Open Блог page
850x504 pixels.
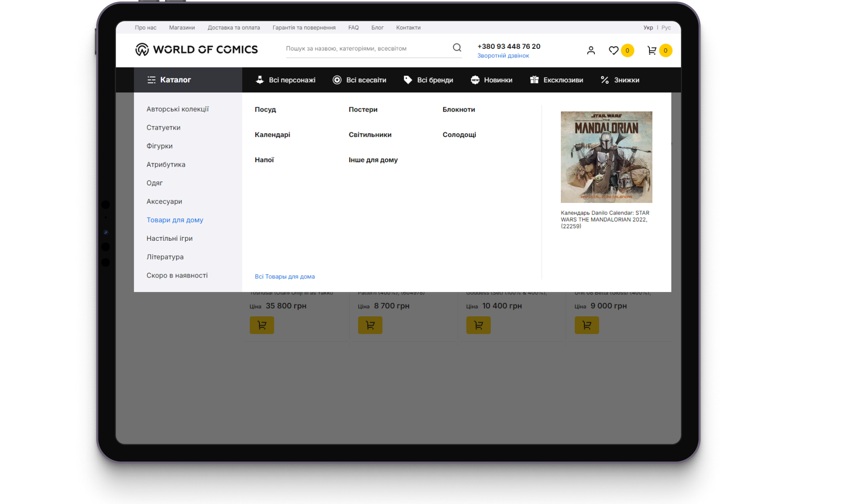pyautogui.click(x=378, y=28)
